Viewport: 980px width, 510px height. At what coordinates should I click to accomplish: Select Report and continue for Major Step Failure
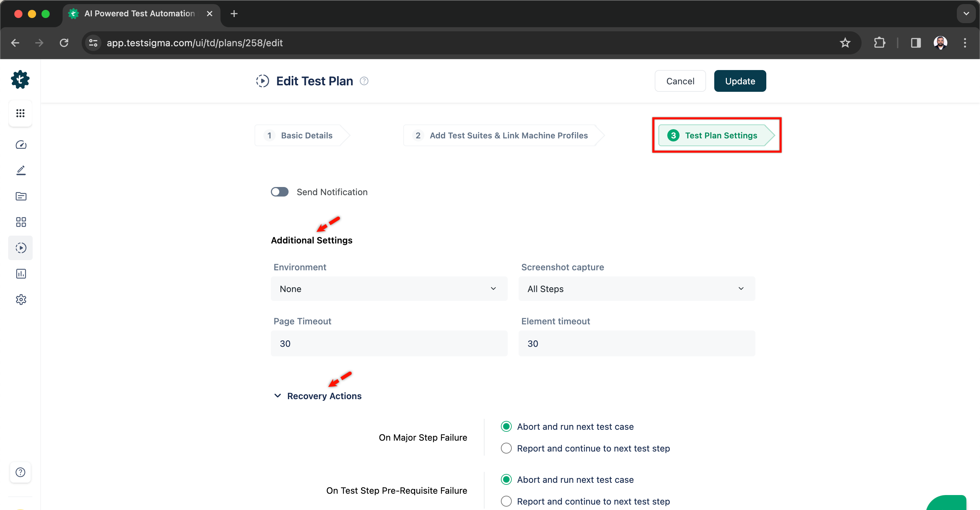[506, 448]
